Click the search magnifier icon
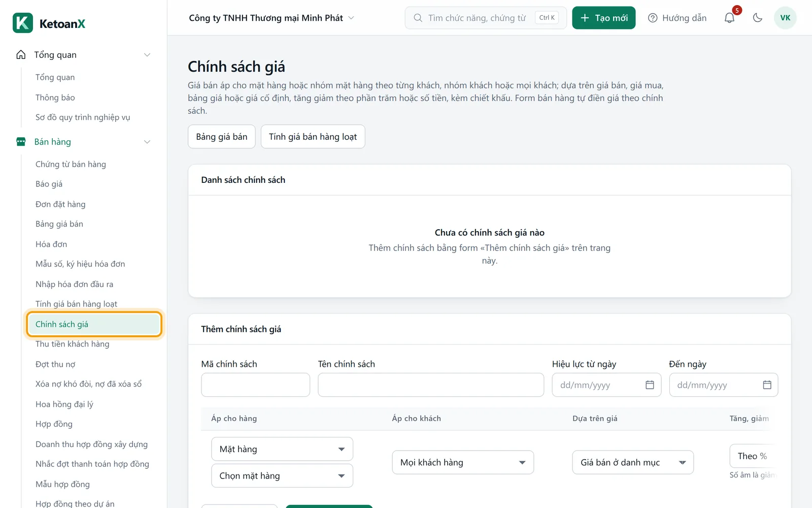812x508 pixels. coord(418,18)
